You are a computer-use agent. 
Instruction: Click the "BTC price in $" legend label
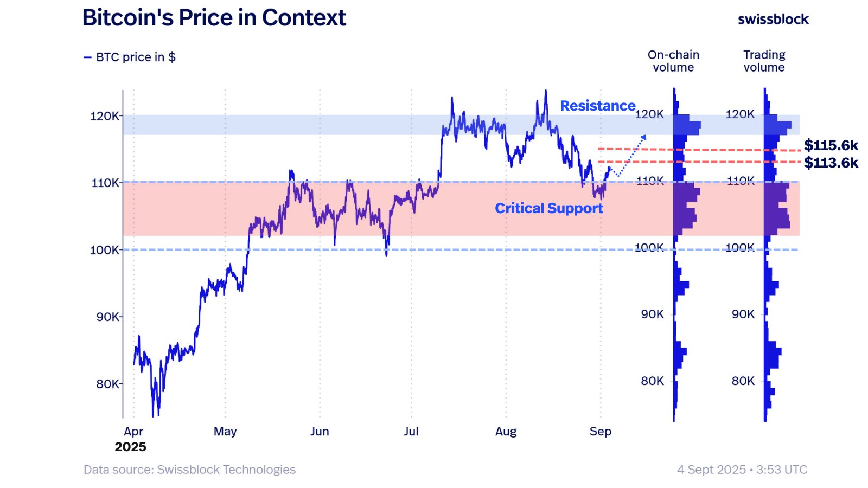(136, 57)
